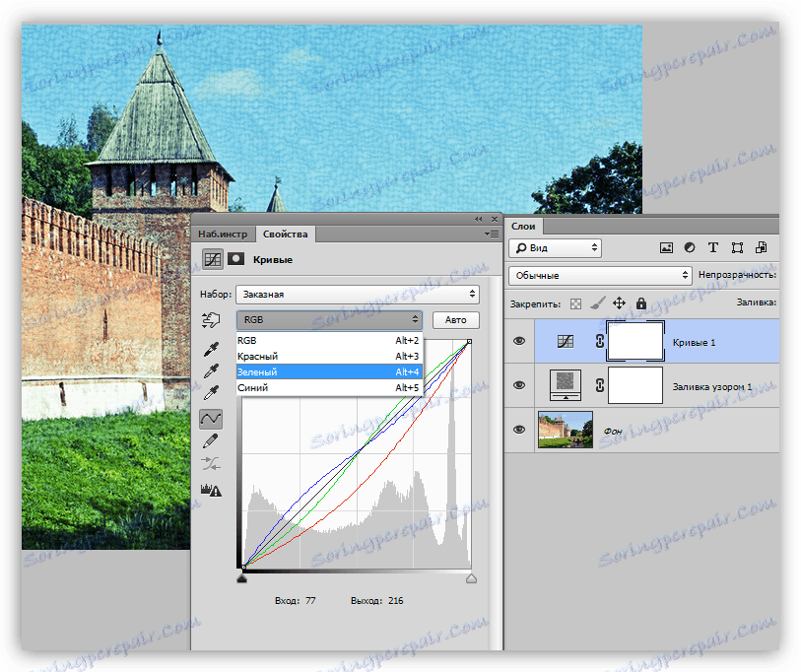801x672 pixels.
Task: Open the Properties panel flyout menu
Action: [492, 235]
